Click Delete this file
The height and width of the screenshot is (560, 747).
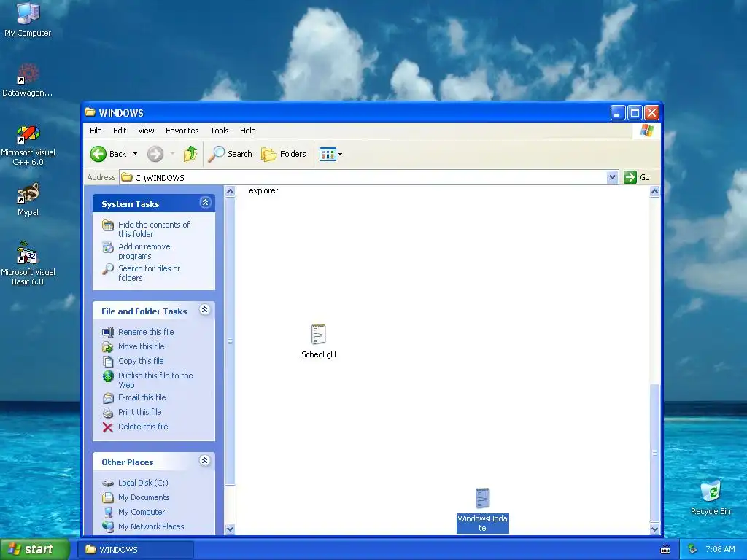143,427
